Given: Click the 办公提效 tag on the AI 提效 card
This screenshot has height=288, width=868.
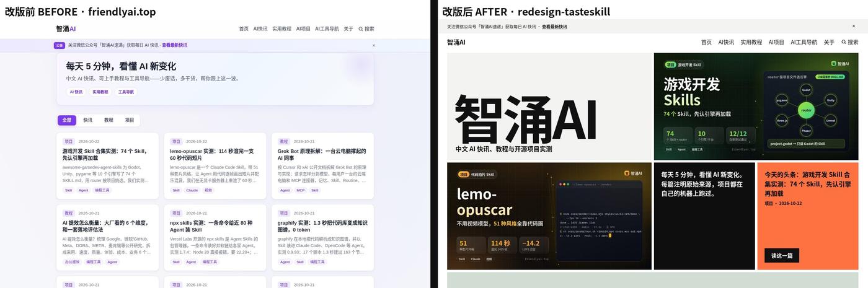Looking at the screenshot, I should [72, 262].
